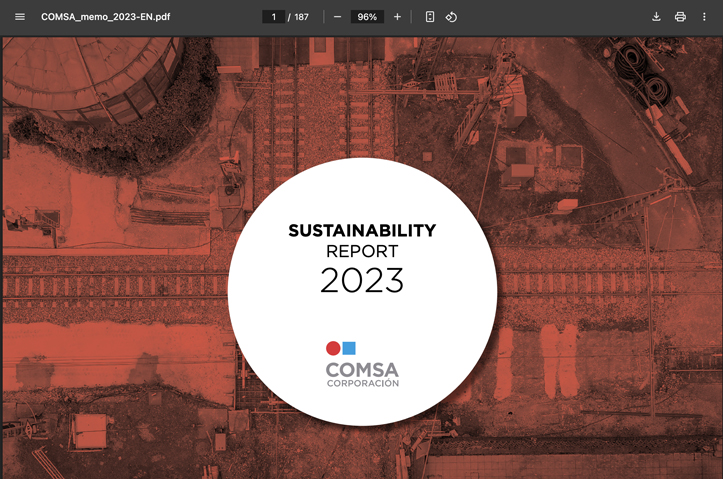Screen dimensions: 723x479
Task: Download the PDF file
Action: click(656, 17)
